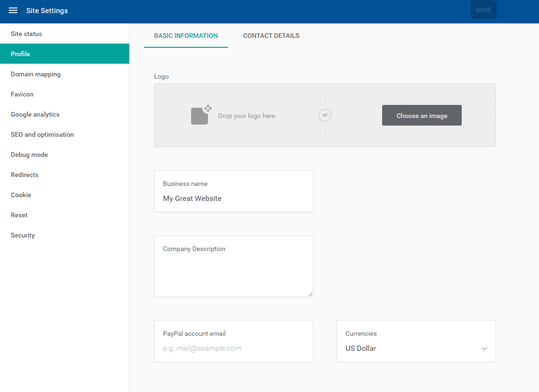Expand the Currencies dropdown showing US Dollar
Image resolution: width=539 pixels, height=392 pixels.
[x=416, y=348]
